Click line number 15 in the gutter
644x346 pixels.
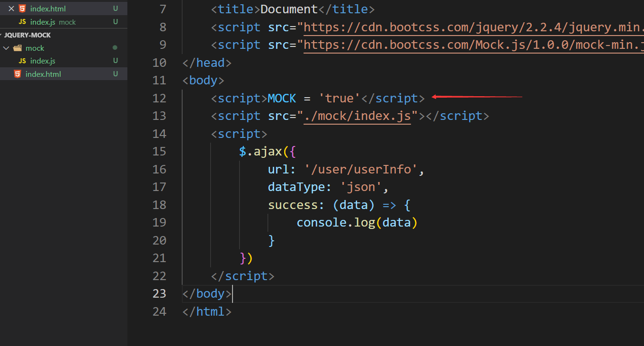[x=160, y=151]
